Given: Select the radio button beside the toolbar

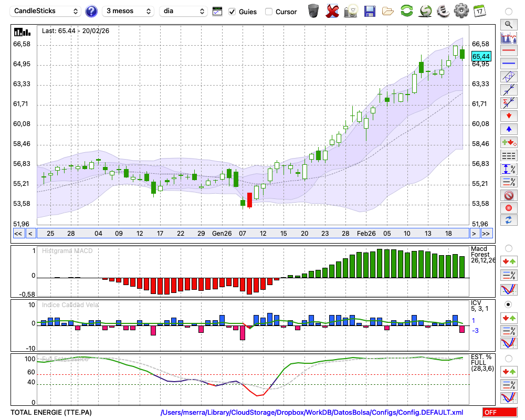Looking at the screenshot, I should click(509, 12).
